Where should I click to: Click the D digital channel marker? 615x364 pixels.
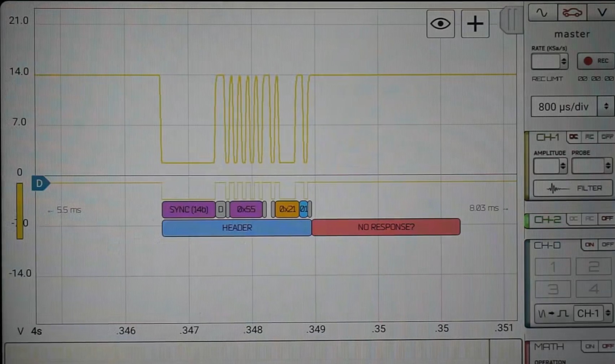[x=41, y=184]
